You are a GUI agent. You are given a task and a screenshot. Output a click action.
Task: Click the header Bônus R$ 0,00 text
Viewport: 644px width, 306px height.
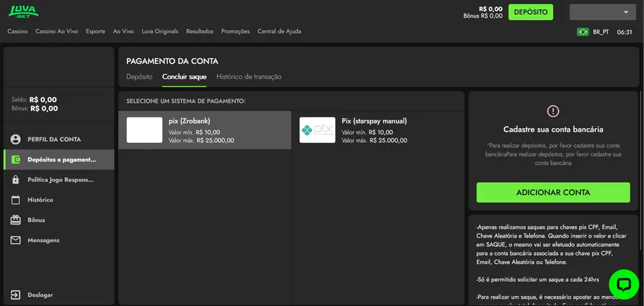point(482,16)
